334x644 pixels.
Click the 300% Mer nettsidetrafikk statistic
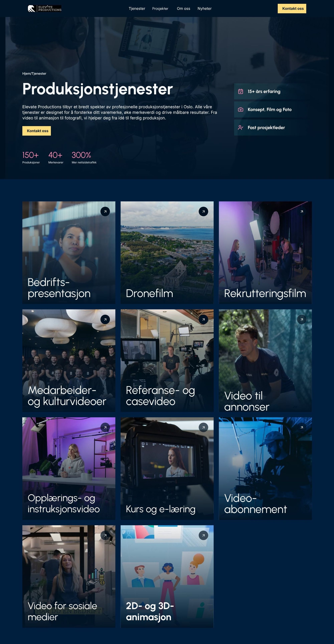[84, 157]
